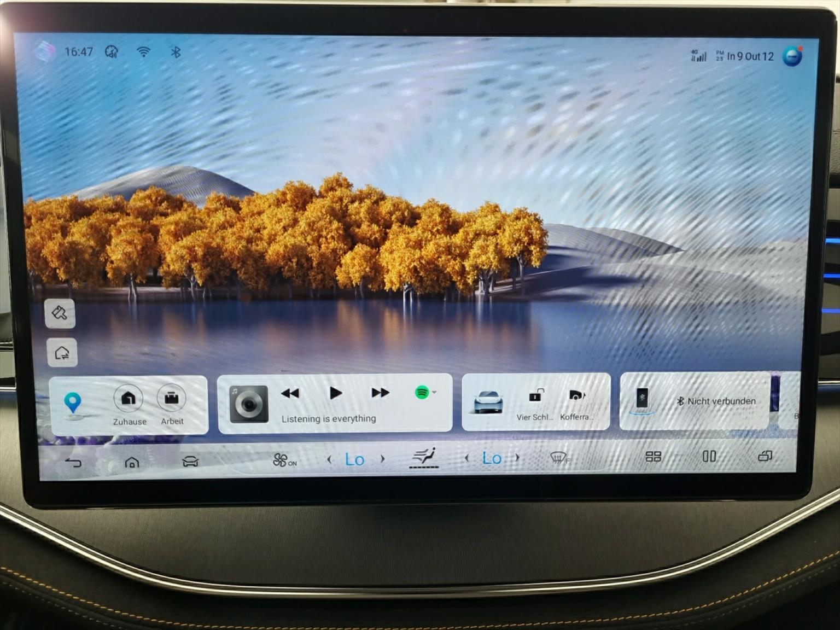Tap 'Nicht verbunden' Bluetooth status
Screen dimensions: 840x630
tap(716, 401)
